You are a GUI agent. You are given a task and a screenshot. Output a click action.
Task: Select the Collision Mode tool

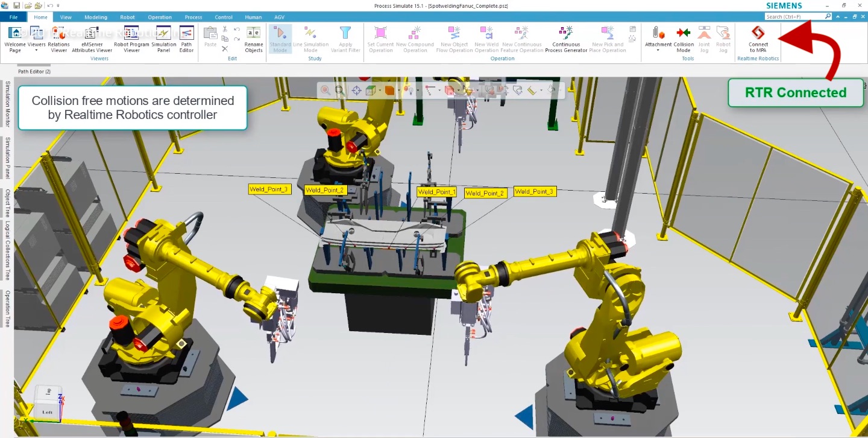tap(683, 39)
